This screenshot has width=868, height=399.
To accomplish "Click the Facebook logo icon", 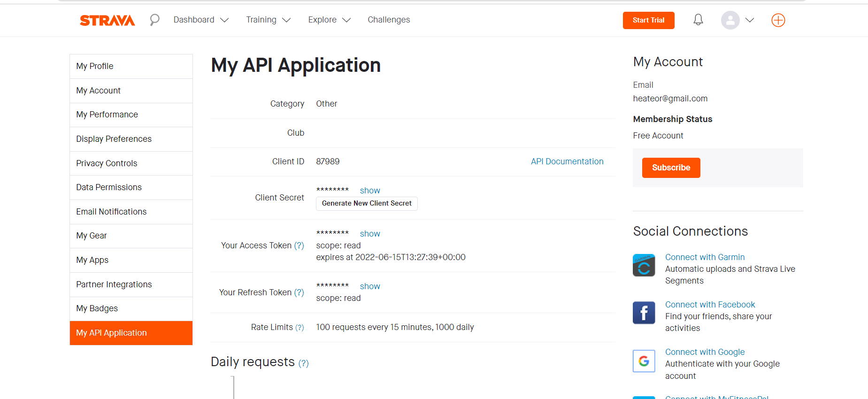I will click(x=644, y=313).
